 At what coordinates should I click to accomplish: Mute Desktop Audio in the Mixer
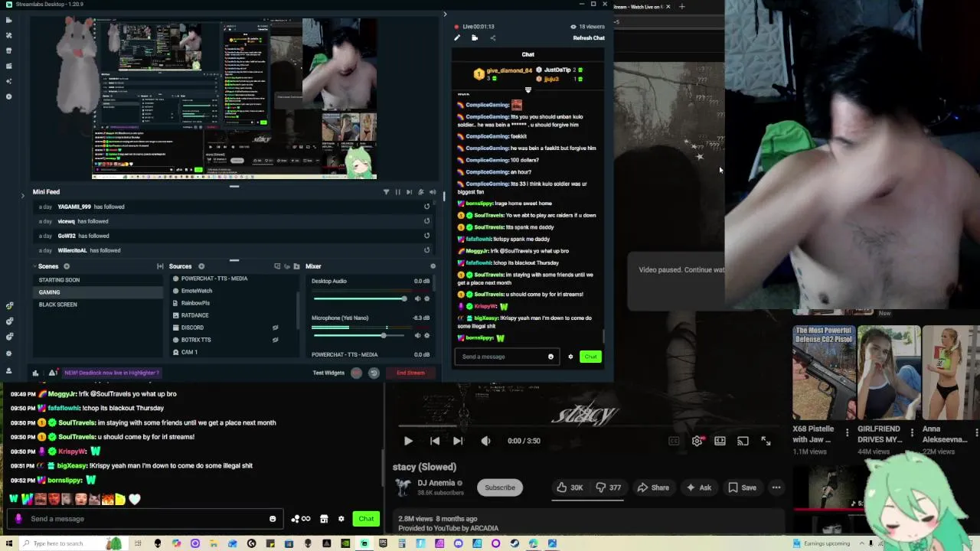[417, 298]
